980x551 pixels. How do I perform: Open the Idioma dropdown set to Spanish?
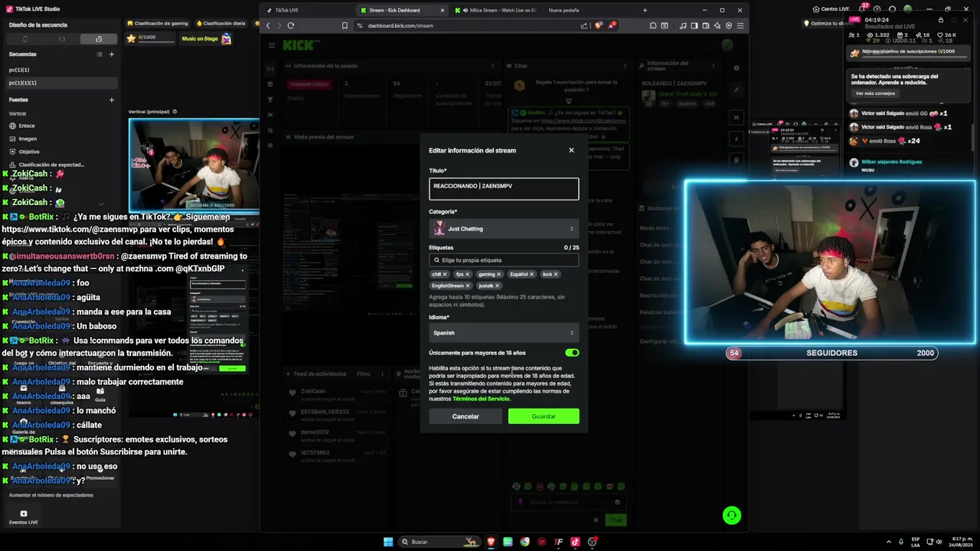504,333
